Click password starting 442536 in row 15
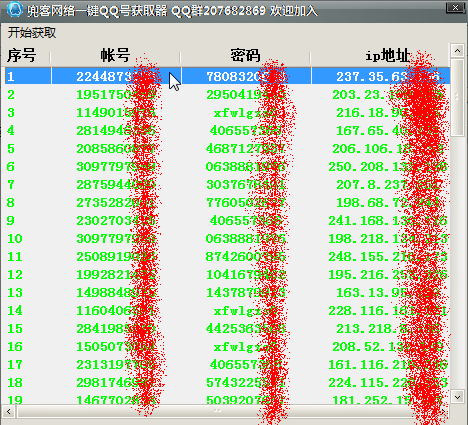Image resolution: width=468 pixels, height=425 pixels. 245,329
